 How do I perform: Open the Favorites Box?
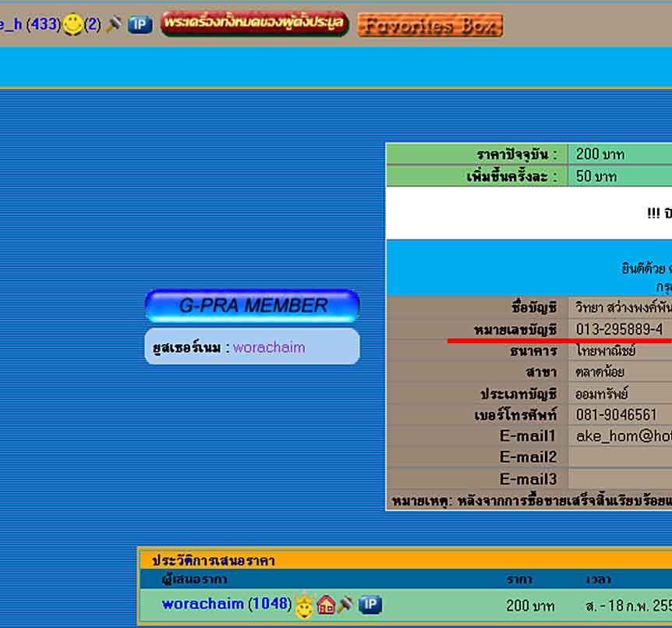[430, 25]
